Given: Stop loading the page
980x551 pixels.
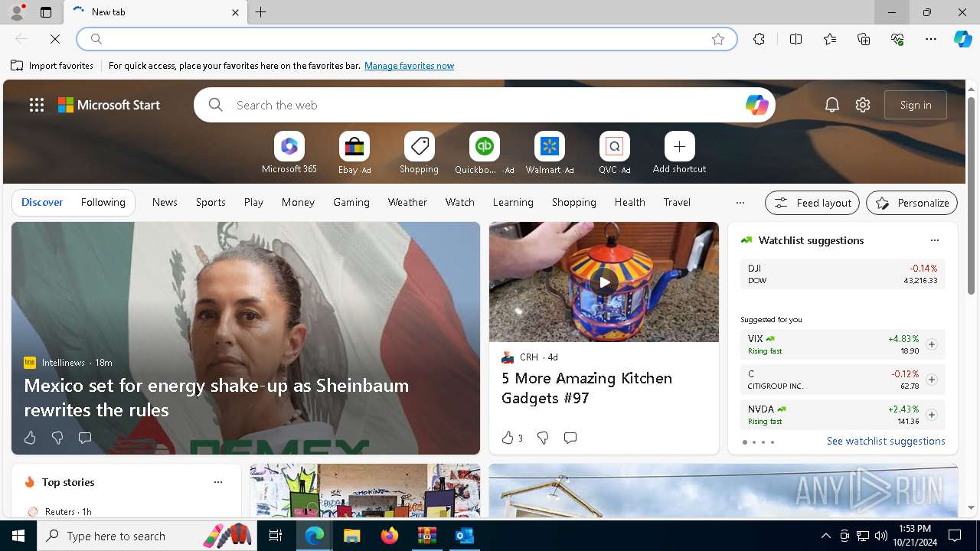Looking at the screenshot, I should pyautogui.click(x=55, y=39).
